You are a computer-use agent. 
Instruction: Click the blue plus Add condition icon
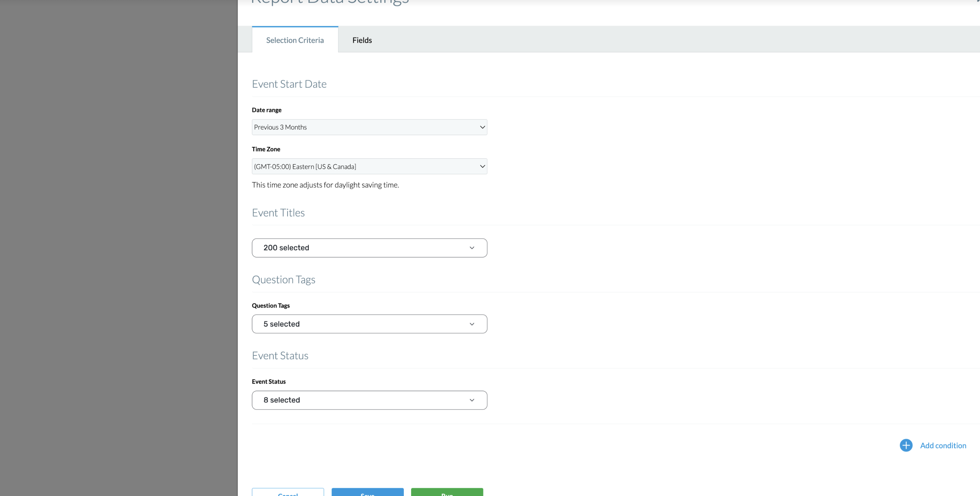(906, 445)
